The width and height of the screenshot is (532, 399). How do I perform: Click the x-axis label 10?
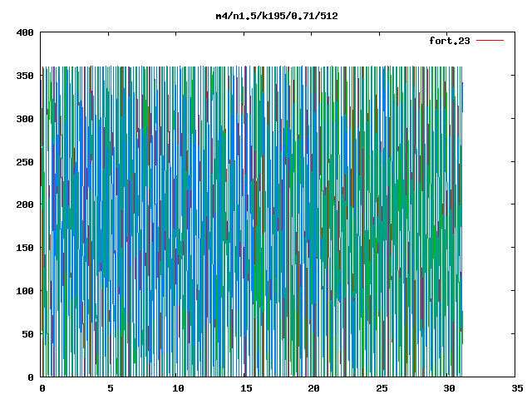[x=178, y=388]
